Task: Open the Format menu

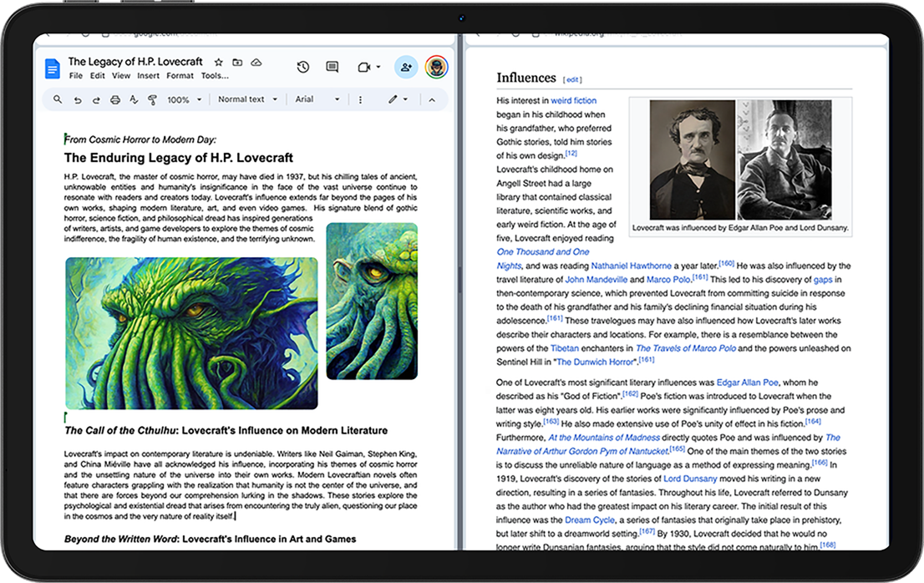Action: point(180,76)
